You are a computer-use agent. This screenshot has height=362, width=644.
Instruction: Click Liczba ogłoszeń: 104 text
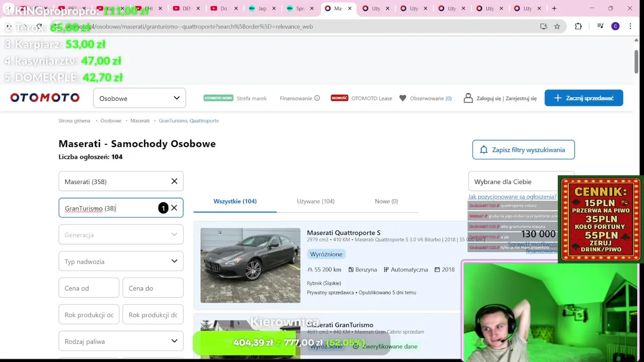(91, 157)
